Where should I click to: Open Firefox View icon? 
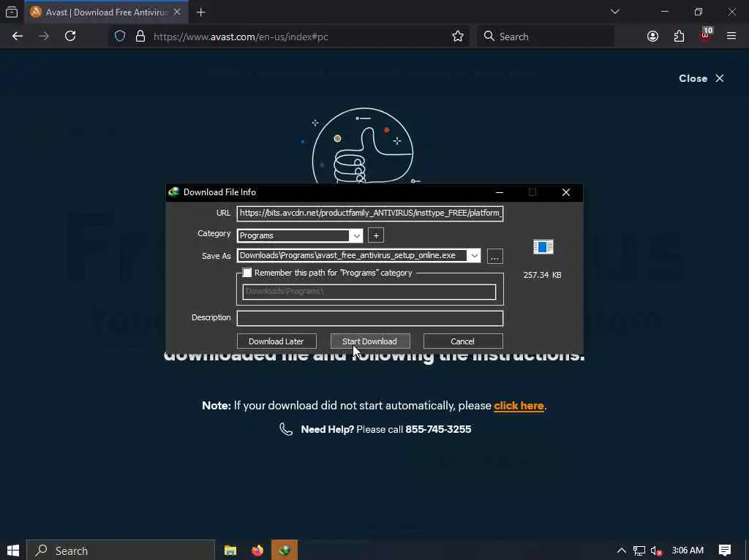(12, 12)
